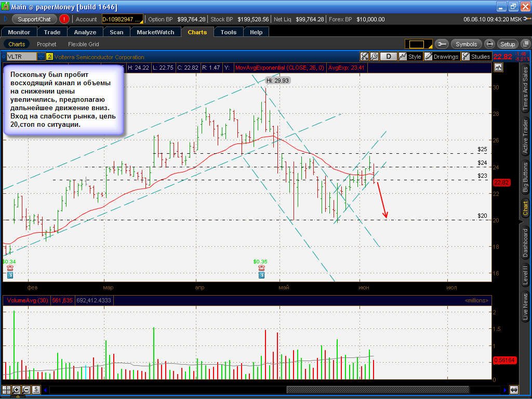Open the Prophet sub-tab
This screenshot has height=399, width=532.
tap(46, 44)
